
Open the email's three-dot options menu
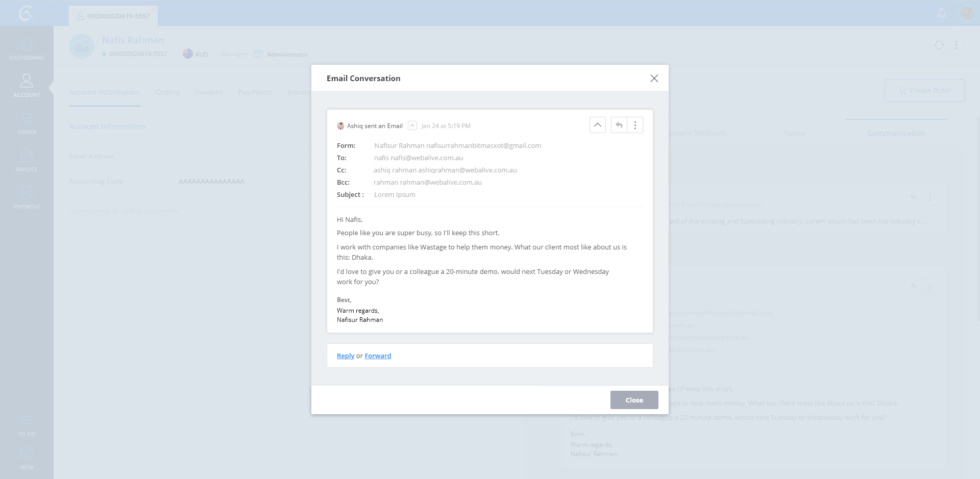[x=635, y=125]
